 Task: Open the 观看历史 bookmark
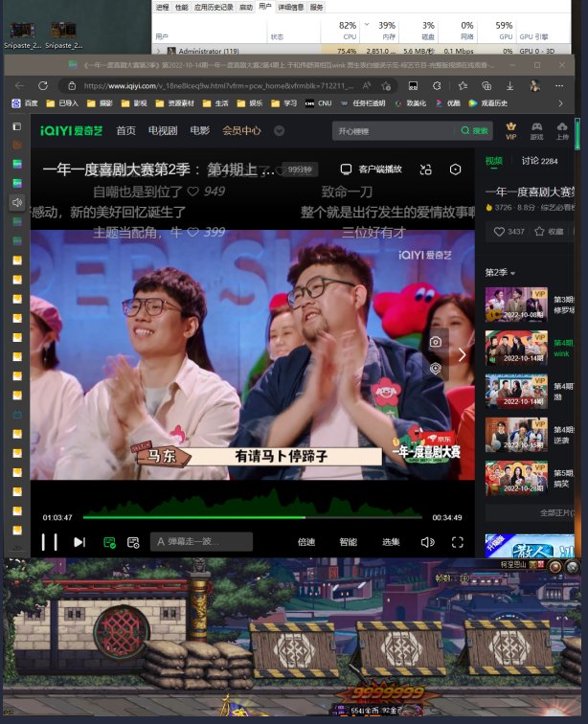(487, 103)
